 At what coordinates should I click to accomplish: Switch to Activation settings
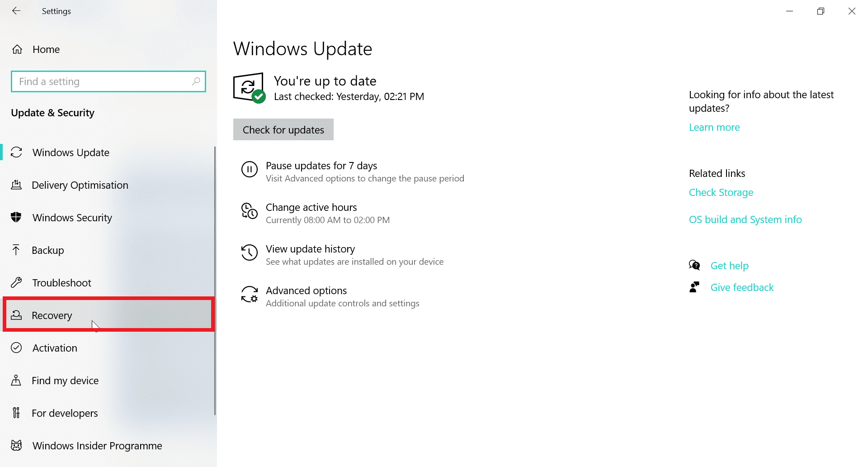coord(54,348)
